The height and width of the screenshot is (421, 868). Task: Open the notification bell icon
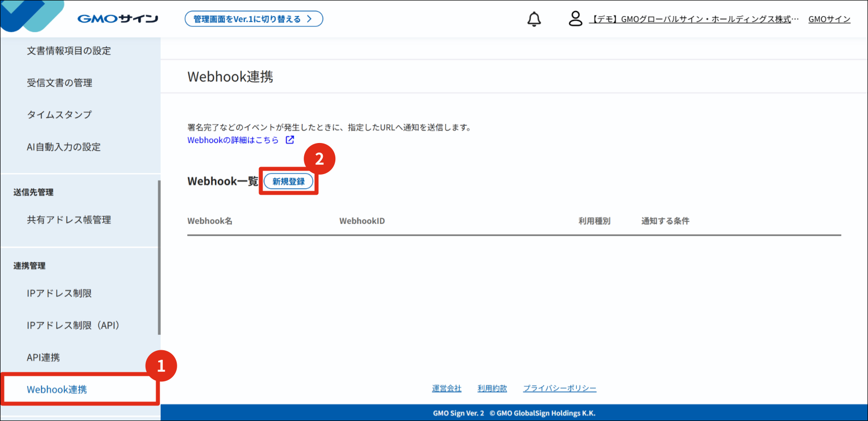(x=534, y=19)
